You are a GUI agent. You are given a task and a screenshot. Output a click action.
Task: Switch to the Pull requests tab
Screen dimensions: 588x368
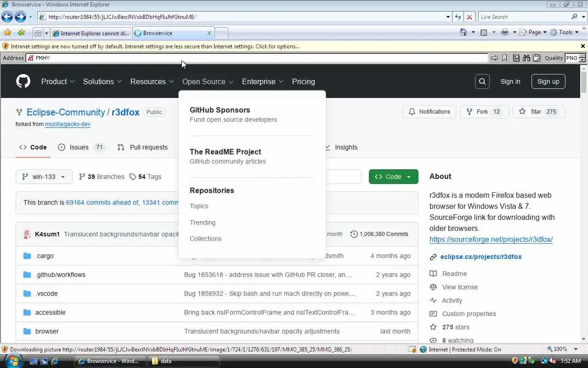[142, 147]
